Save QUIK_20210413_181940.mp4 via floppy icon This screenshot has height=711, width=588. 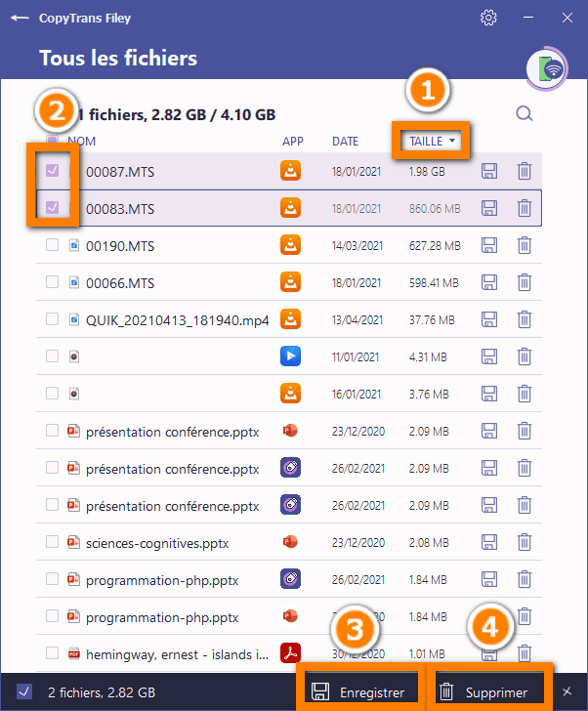[489, 319]
